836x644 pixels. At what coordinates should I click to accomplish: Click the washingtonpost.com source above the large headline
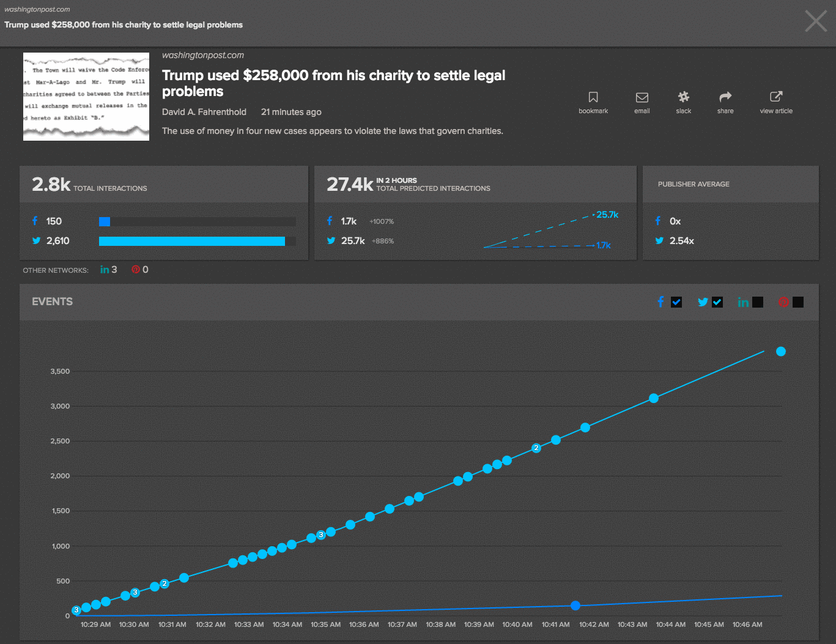coord(203,55)
